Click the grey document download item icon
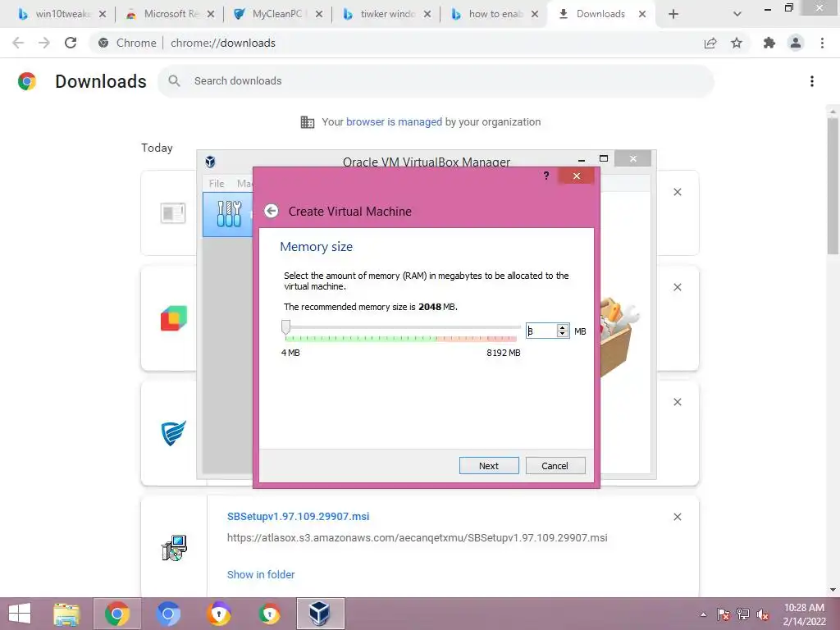840x630 pixels. click(x=172, y=213)
